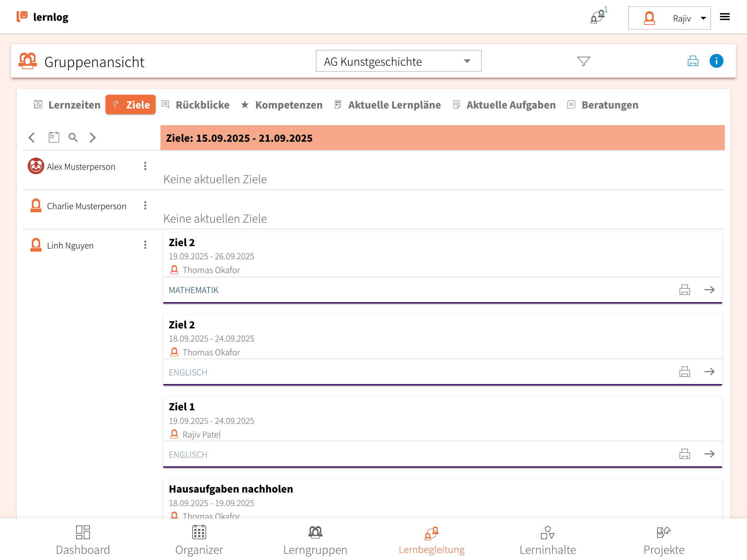Open the blue info icon

[x=716, y=61]
